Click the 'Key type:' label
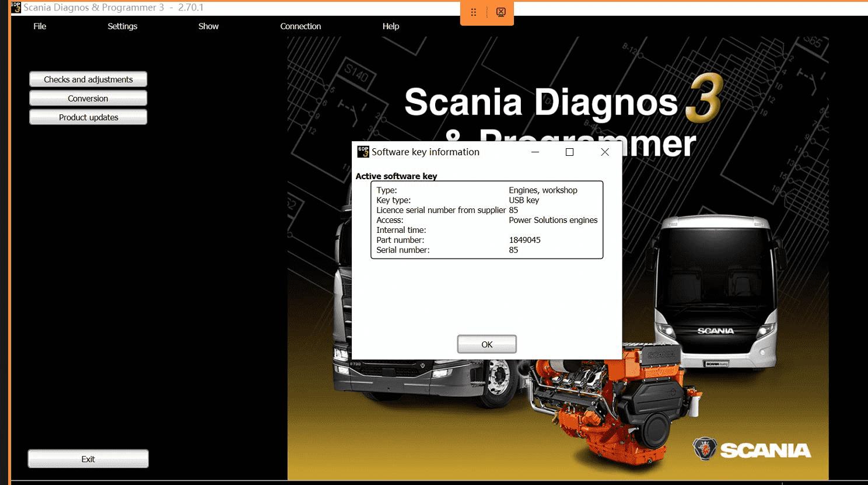The height and width of the screenshot is (485, 868). pyautogui.click(x=394, y=200)
